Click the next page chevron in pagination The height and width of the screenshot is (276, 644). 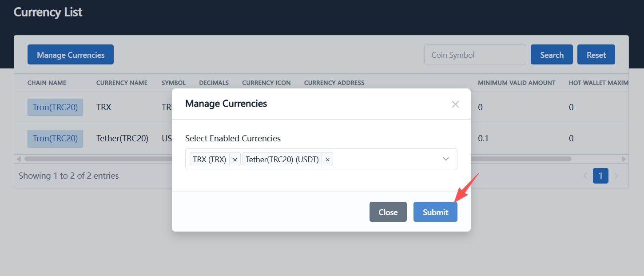pos(616,176)
